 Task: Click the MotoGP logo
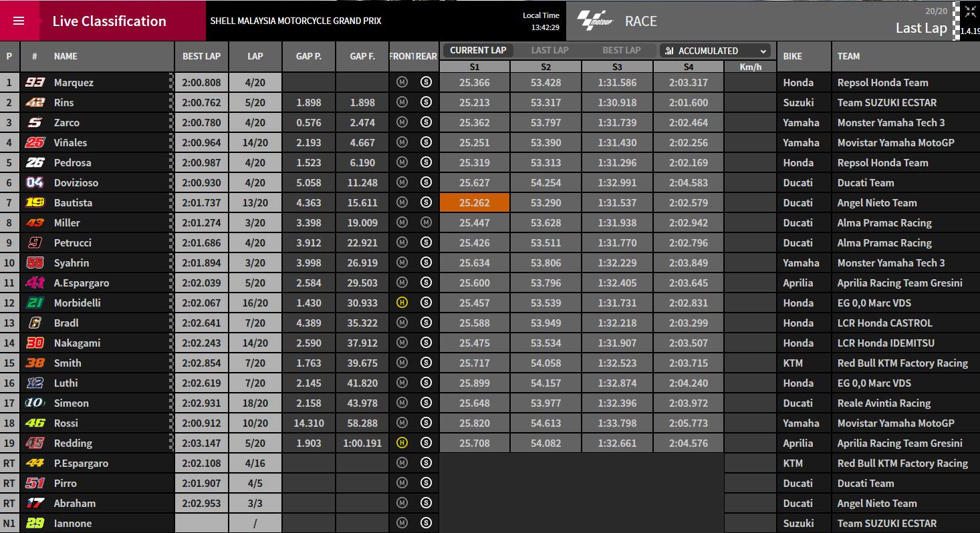pyautogui.click(x=594, y=21)
